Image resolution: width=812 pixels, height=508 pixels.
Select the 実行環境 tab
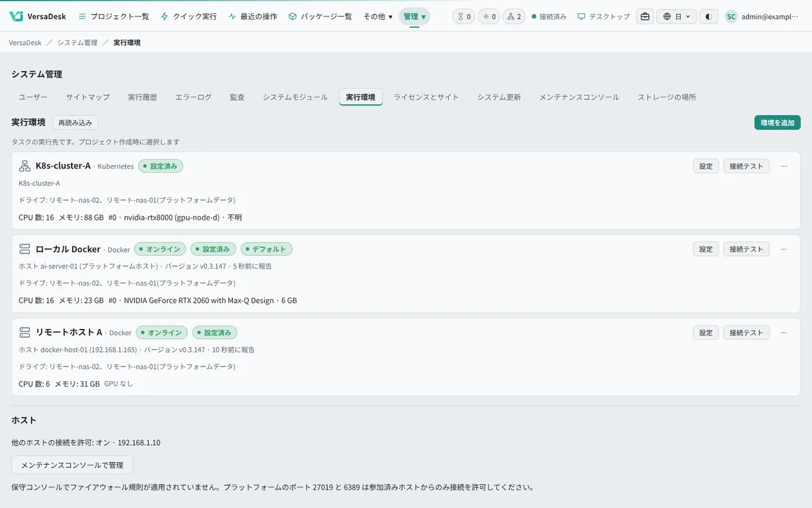(x=360, y=97)
